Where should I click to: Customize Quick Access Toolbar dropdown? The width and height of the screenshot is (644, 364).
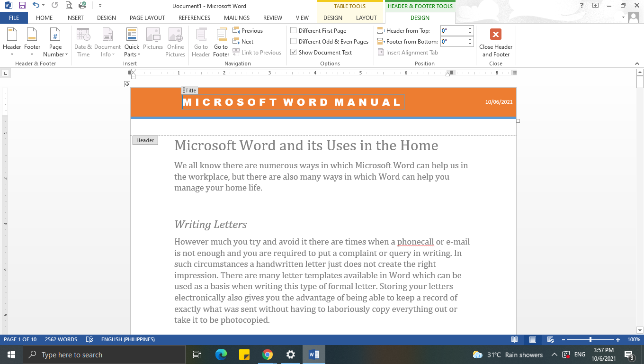(100, 6)
